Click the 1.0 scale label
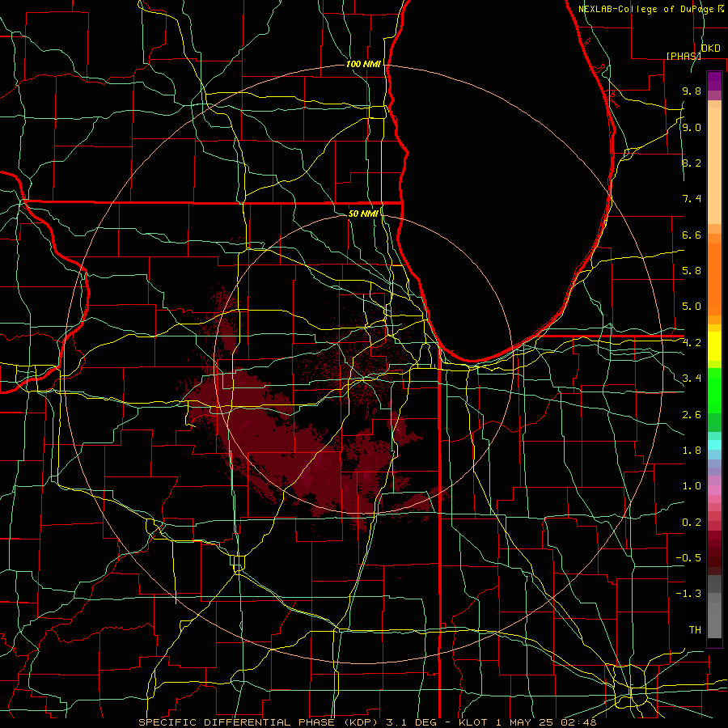The width and height of the screenshot is (728, 728). coord(692,486)
